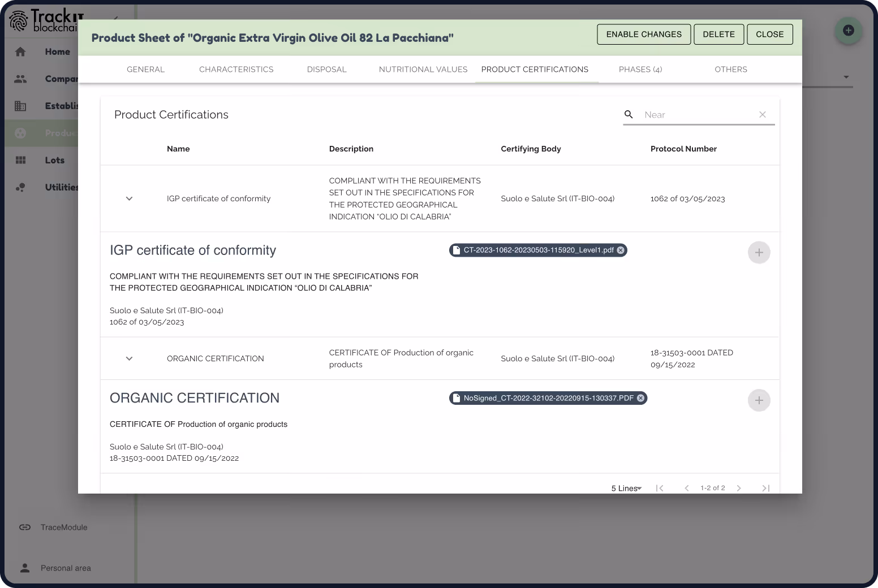Click "Product Certifications" section title
878x588 pixels.
pyautogui.click(x=171, y=114)
